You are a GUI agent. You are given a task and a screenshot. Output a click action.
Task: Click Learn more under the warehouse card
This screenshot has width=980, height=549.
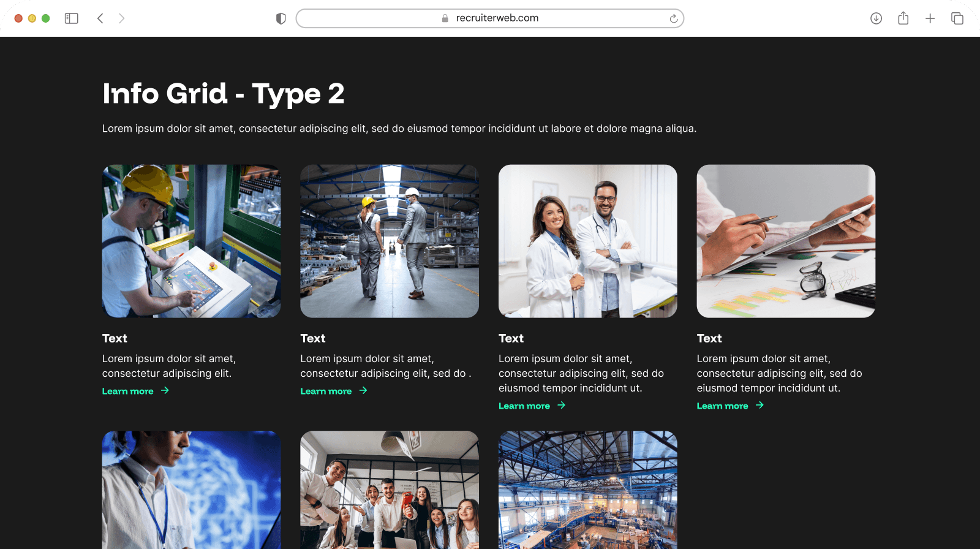tap(326, 391)
